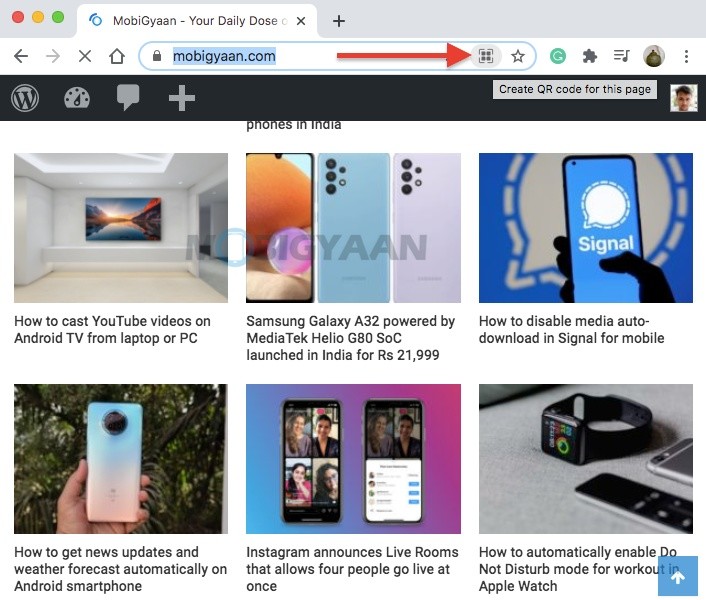Image resolution: width=706 pixels, height=600 pixels.
Task: Open the YouTube casting article thumbnail
Action: [x=121, y=228]
